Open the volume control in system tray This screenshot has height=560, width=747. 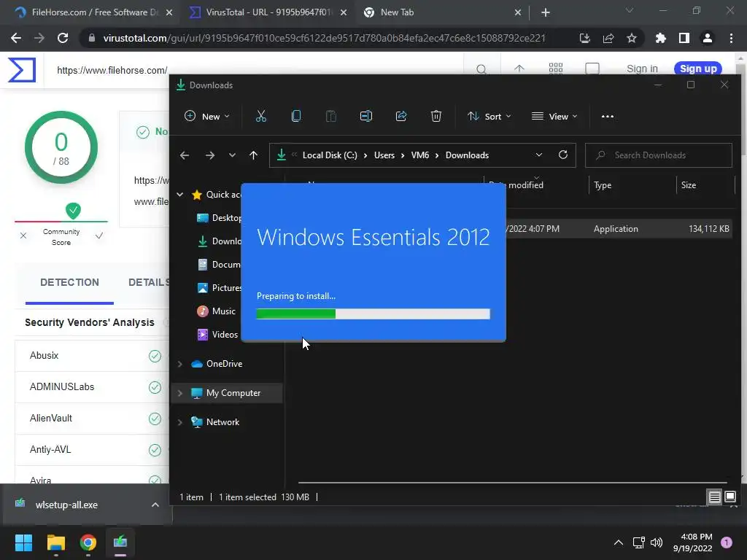pyautogui.click(x=657, y=542)
